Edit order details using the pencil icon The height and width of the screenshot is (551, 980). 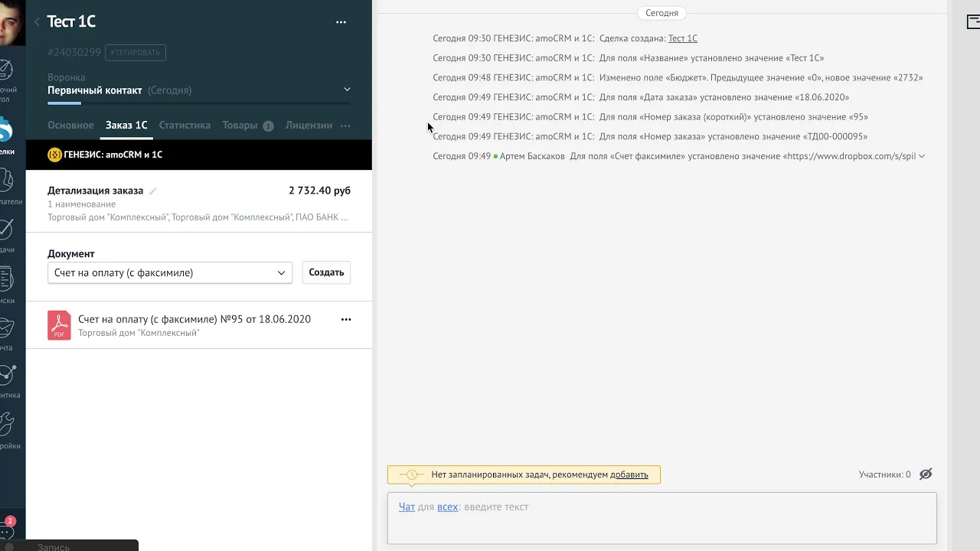pos(152,191)
